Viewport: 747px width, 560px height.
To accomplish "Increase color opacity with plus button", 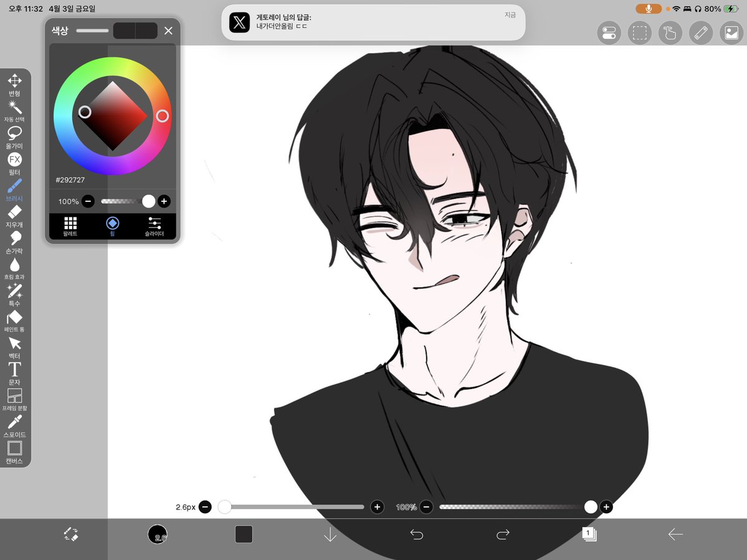I will pyautogui.click(x=164, y=201).
